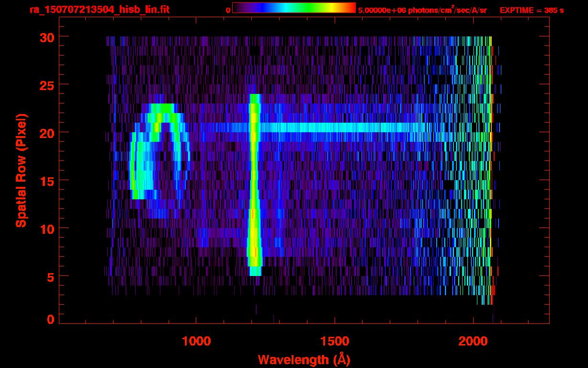The height and width of the screenshot is (368, 588).
Task: Click the 1000 wavelength tick label
Action: 196,341
